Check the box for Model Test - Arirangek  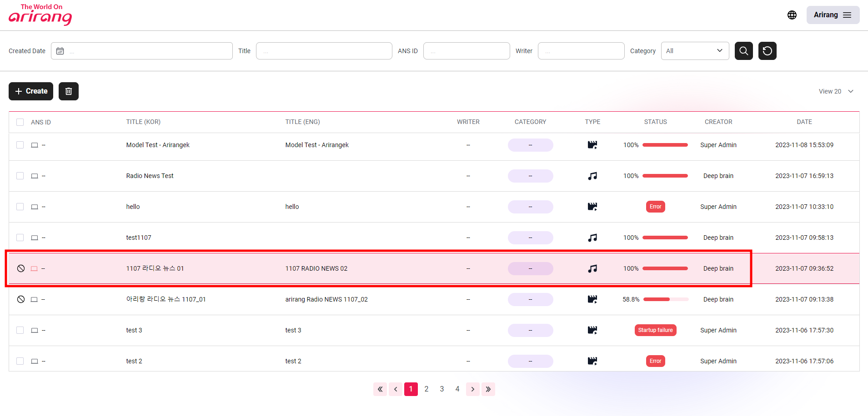[20, 145]
